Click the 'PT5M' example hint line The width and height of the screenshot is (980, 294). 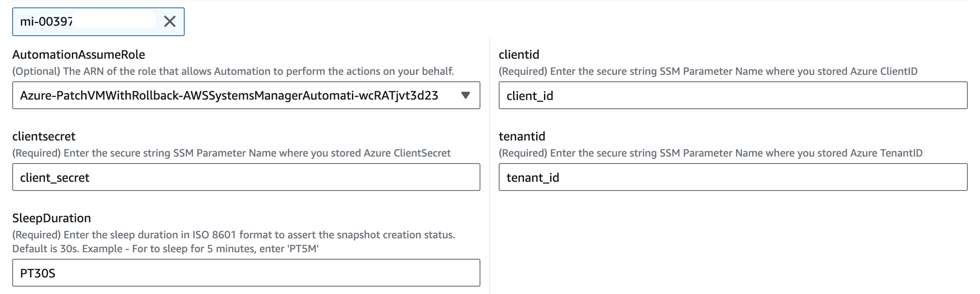pyautogui.click(x=166, y=249)
